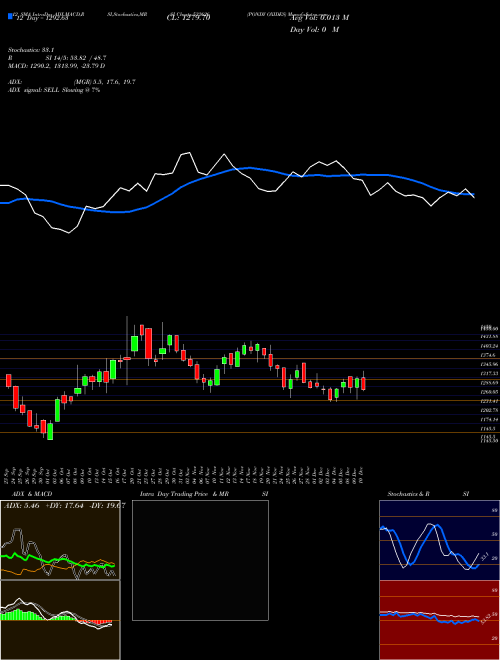Click the '-DY: 19.67' value in ADX panel

[x=105, y=506]
